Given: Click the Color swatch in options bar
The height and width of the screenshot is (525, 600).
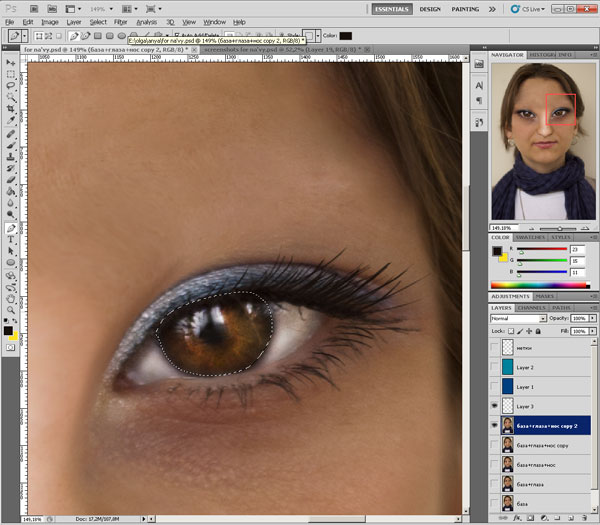Looking at the screenshot, I should [345, 35].
